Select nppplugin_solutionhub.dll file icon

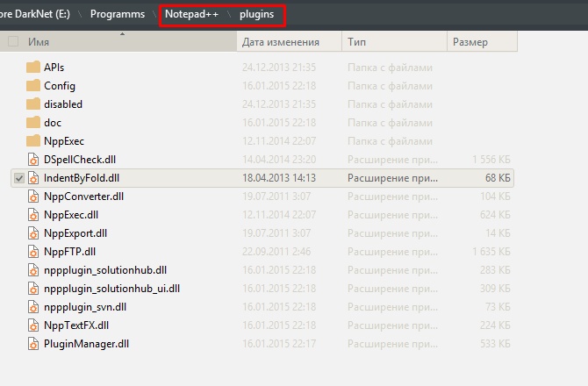click(x=33, y=270)
